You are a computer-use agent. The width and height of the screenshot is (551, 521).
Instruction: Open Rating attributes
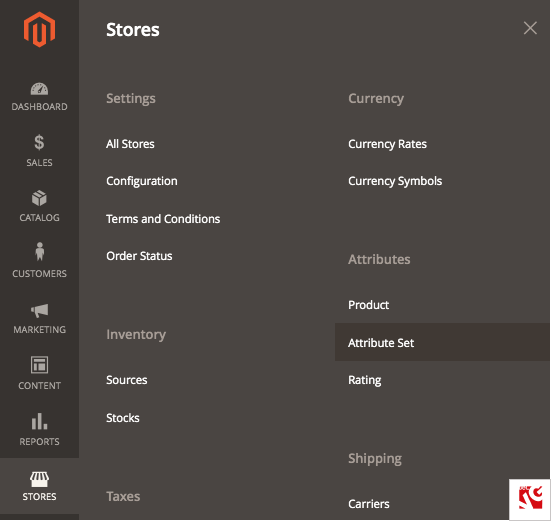365,380
